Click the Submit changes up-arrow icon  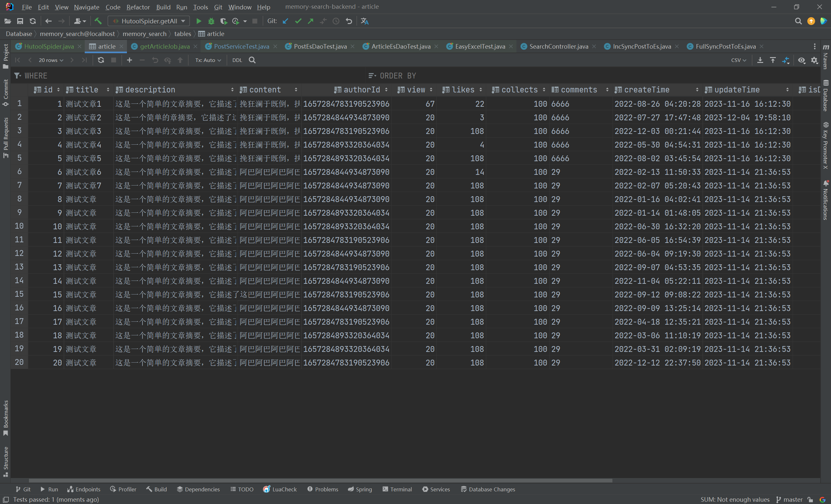click(180, 60)
